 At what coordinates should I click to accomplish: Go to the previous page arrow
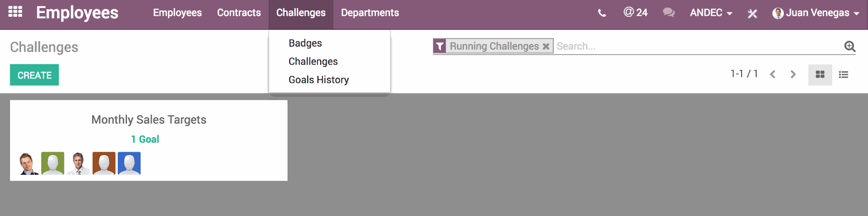pyautogui.click(x=773, y=74)
